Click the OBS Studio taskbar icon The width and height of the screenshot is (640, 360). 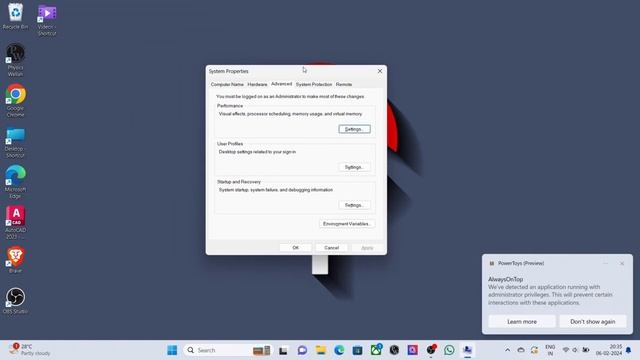point(431,350)
